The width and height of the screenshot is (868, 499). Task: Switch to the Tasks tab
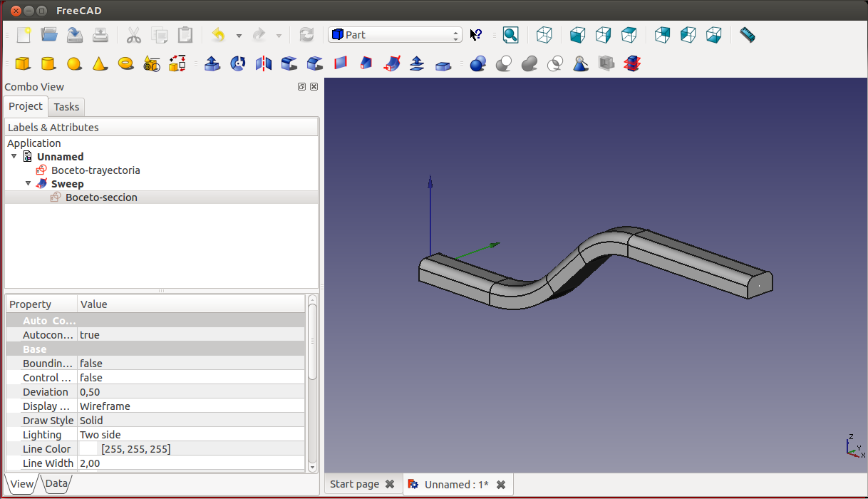click(67, 107)
